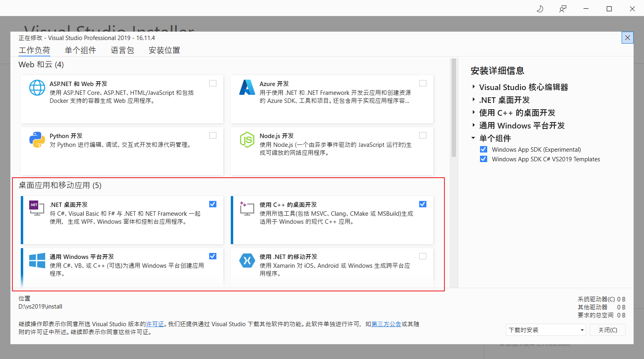
Task: Switch to the 单个组件 tab
Action: pyautogui.click(x=80, y=50)
